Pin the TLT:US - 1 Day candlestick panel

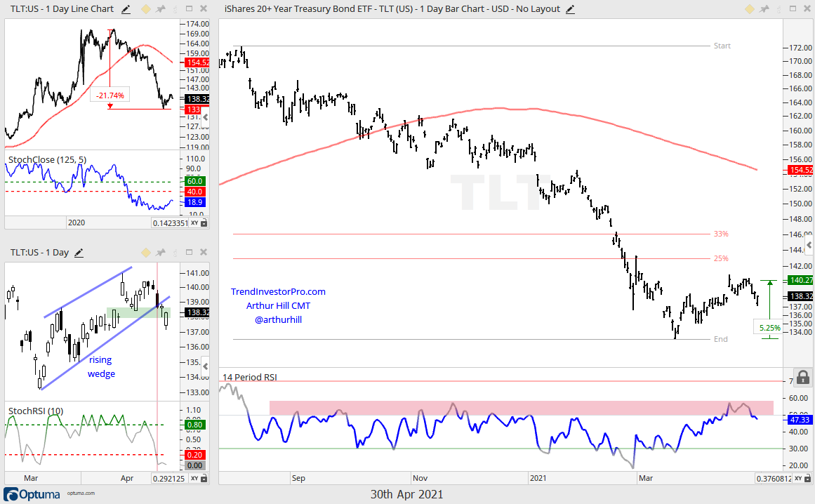(161, 253)
